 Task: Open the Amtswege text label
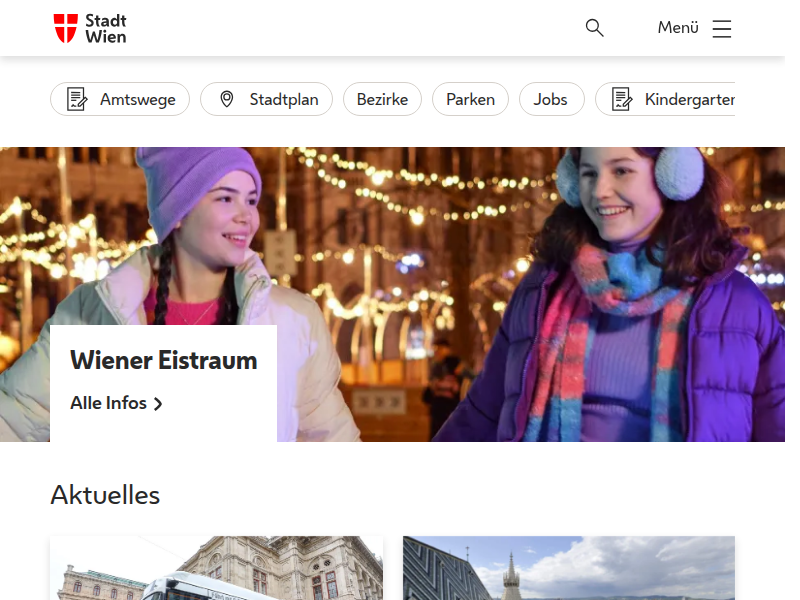137,99
